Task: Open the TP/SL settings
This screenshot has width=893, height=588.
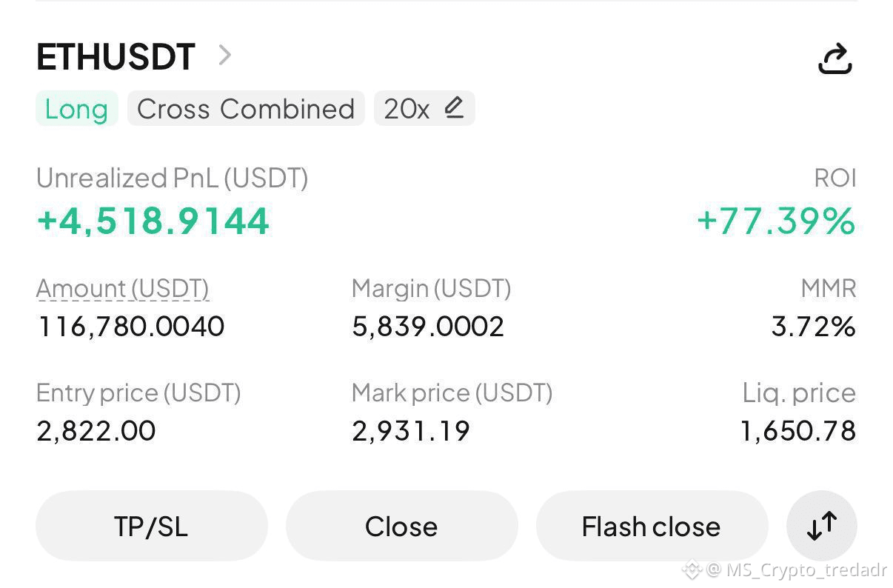Action: 151,527
